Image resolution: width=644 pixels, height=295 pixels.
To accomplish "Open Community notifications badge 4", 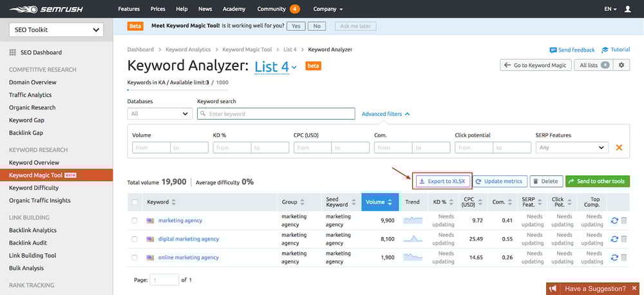I will (x=294, y=8).
